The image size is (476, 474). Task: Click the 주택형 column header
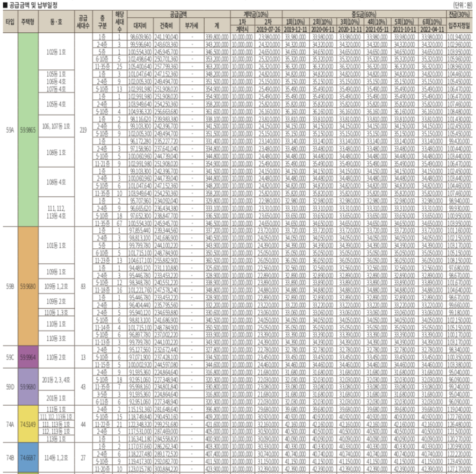[28, 21]
